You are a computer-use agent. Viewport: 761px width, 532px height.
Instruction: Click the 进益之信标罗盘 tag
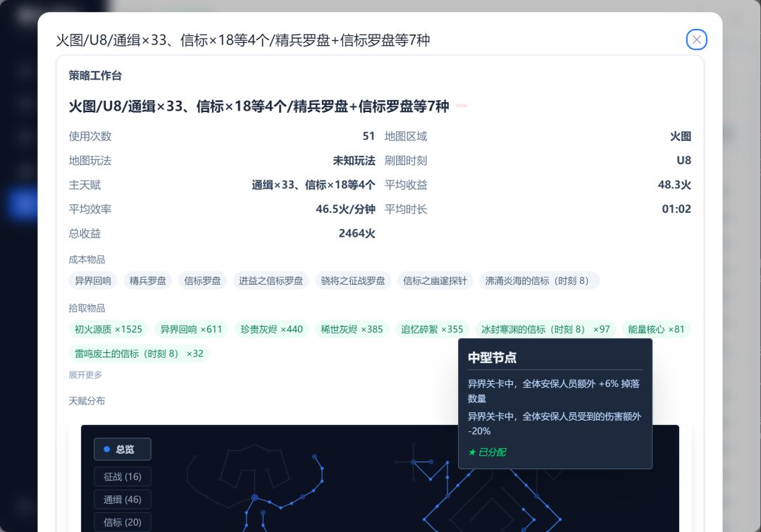click(271, 280)
